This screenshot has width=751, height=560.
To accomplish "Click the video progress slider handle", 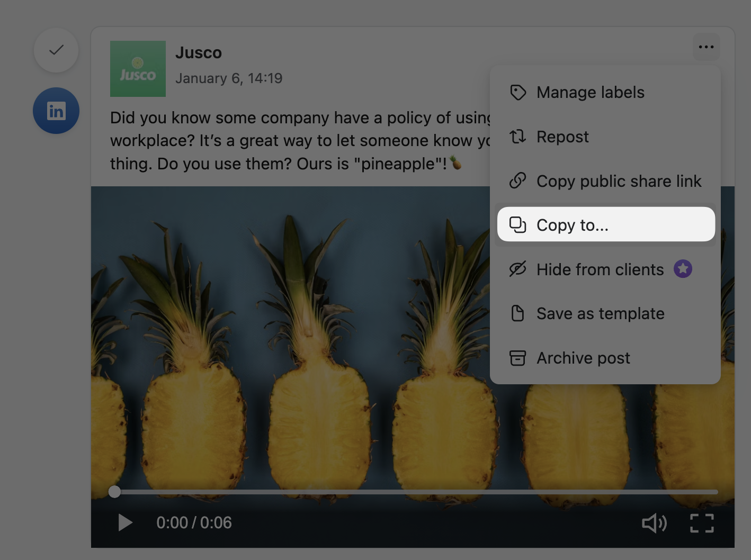I will [114, 492].
